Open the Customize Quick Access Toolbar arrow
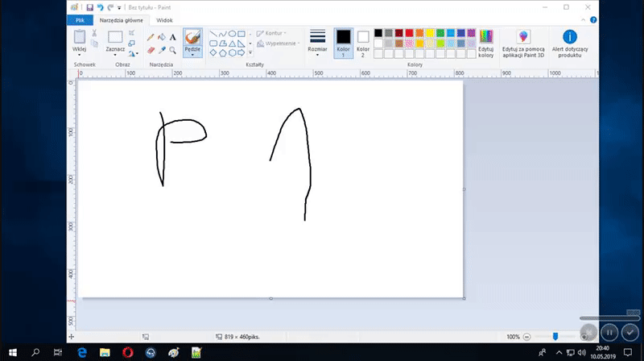Viewport: 644px width, 361px height. [x=119, y=8]
